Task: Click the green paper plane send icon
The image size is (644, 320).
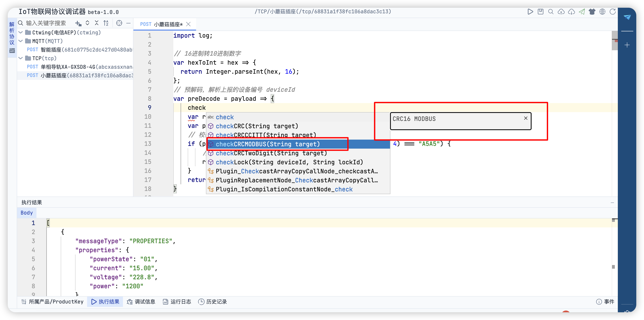Action: pyautogui.click(x=582, y=12)
